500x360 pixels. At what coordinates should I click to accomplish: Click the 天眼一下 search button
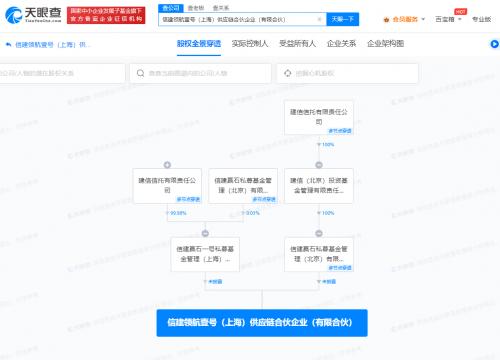pos(343,19)
